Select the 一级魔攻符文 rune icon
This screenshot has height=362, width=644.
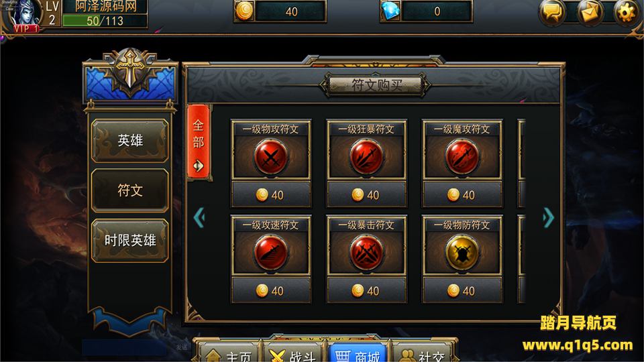click(462, 157)
